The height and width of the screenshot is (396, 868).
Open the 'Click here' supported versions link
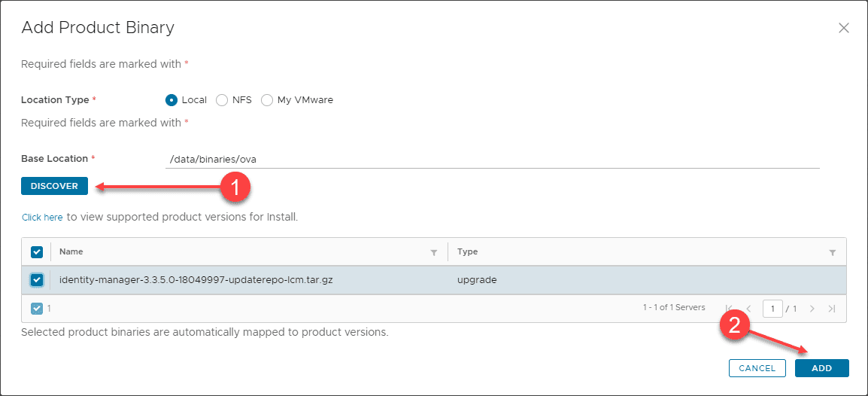[x=42, y=218]
